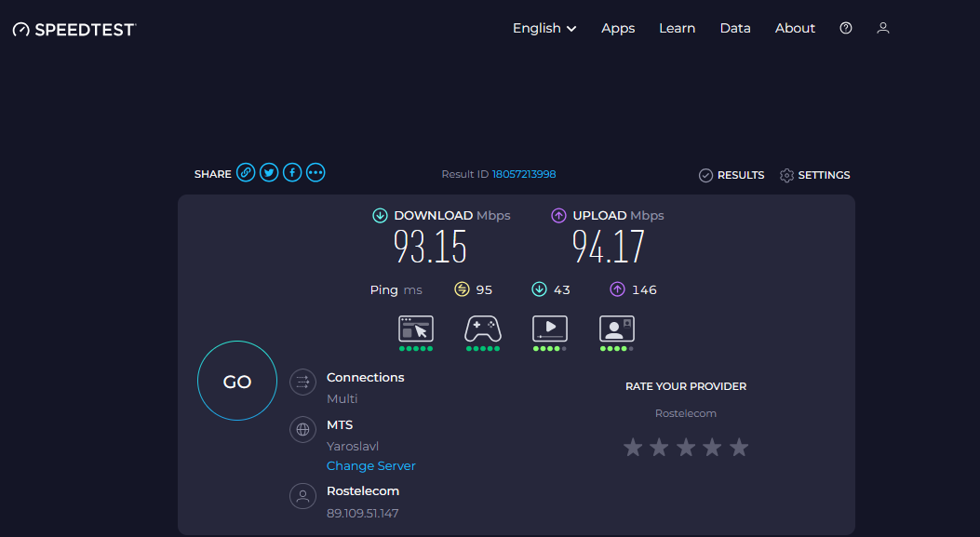This screenshot has height=537, width=980.
Task: Click idle ping value 95
Action: (484, 290)
